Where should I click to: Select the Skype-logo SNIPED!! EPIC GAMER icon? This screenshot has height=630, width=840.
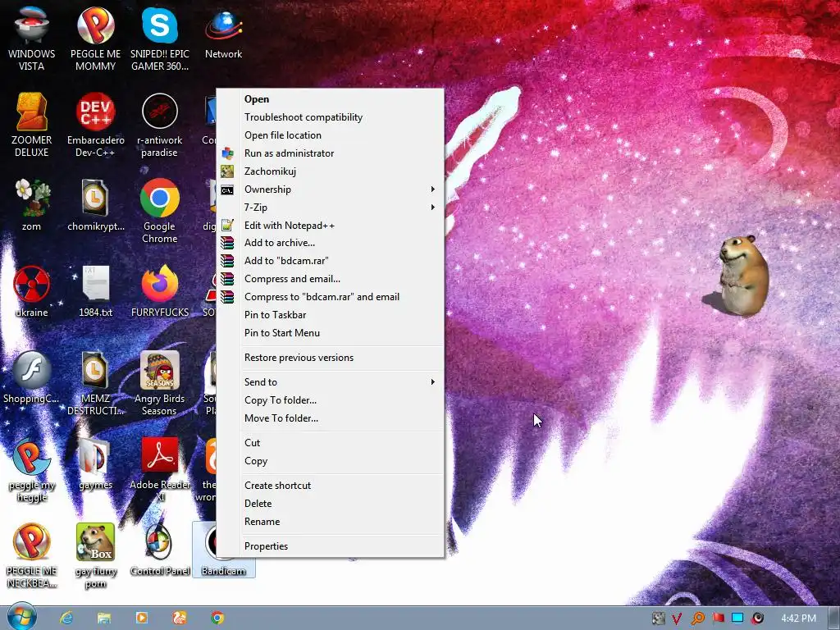(x=160, y=38)
